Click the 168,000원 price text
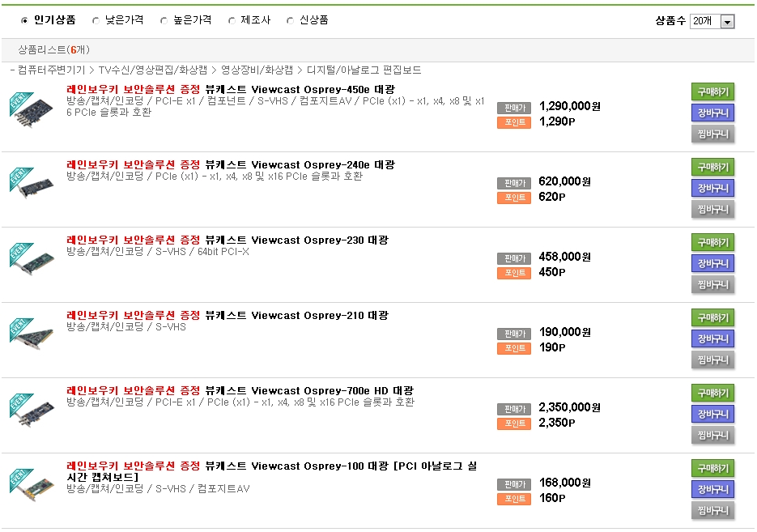Image resolution: width=757 pixels, height=532 pixels. 565,483
